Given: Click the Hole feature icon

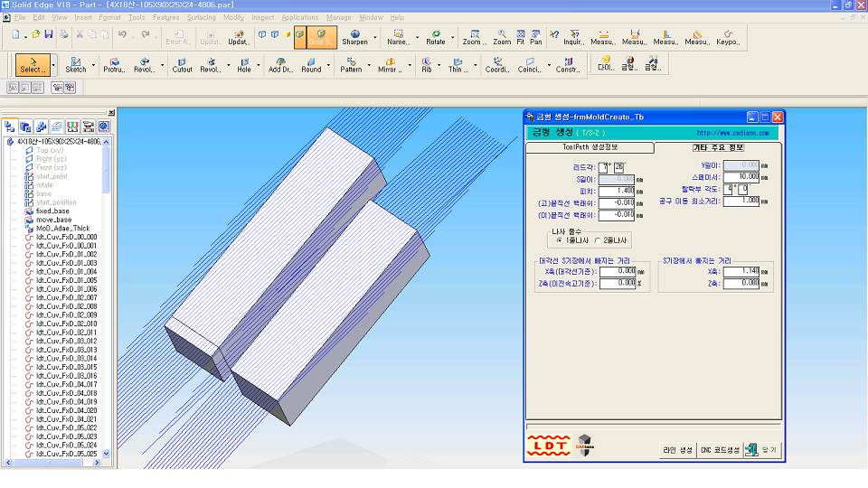Looking at the screenshot, I should pyautogui.click(x=244, y=64).
